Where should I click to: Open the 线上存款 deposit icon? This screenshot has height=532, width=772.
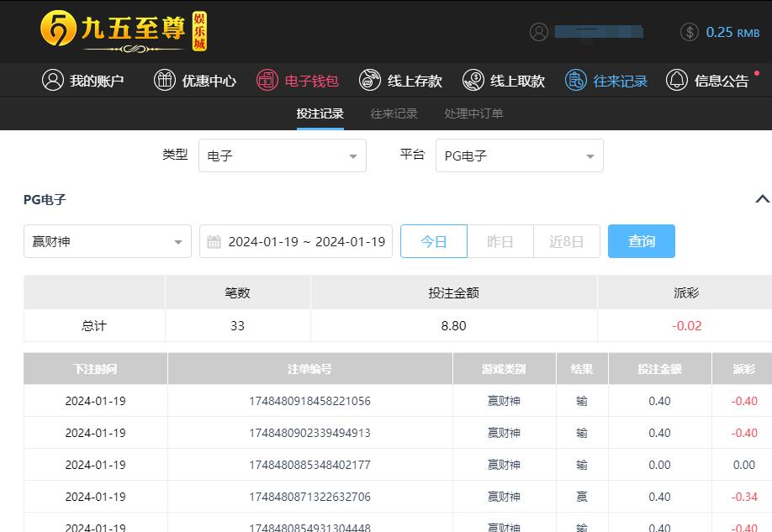(x=370, y=81)
